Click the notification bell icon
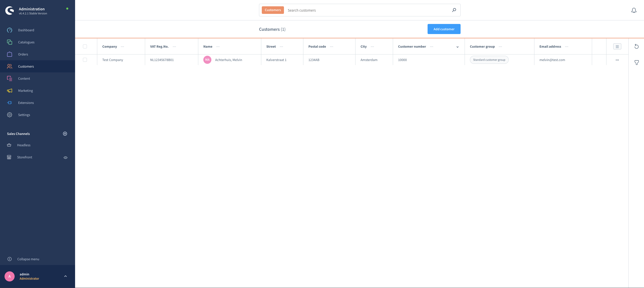This screenshot has height=288, width=644. [634, 10]
